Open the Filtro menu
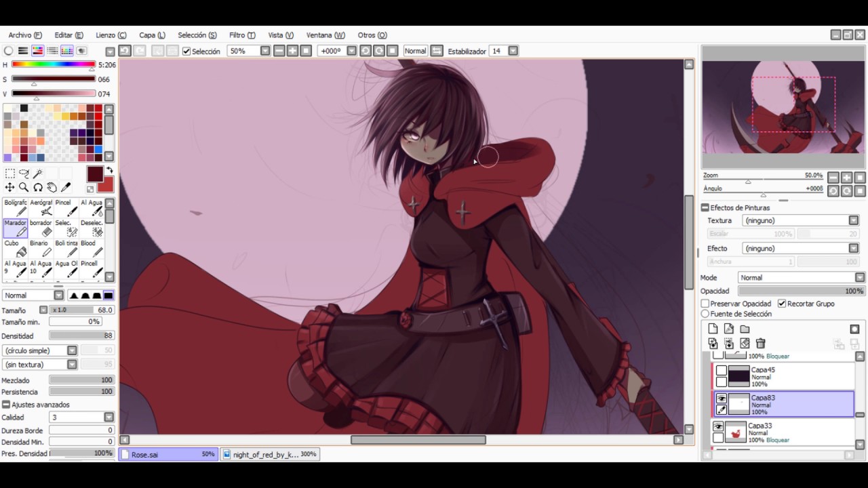The width and height of the screenshot is (868, 488). [242, 35]
